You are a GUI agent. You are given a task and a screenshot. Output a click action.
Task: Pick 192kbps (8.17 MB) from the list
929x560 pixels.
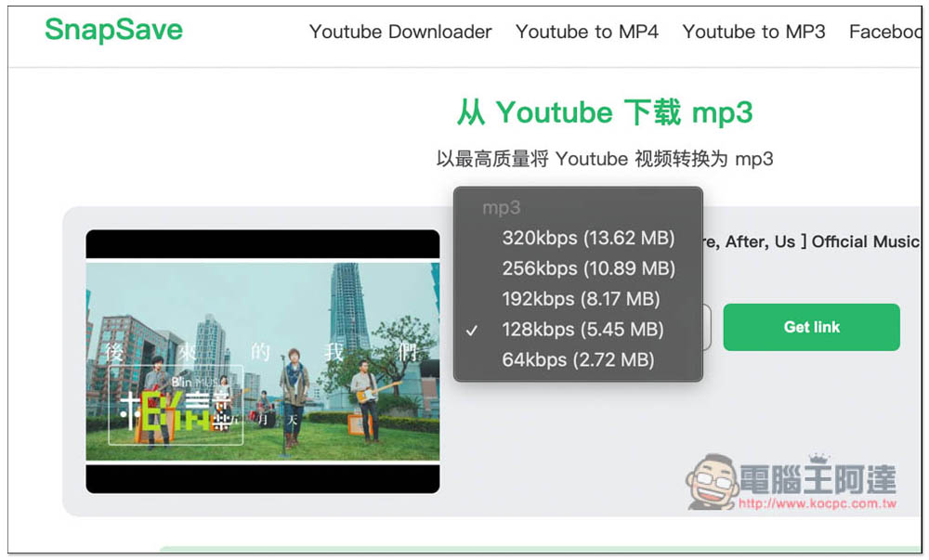581,299
